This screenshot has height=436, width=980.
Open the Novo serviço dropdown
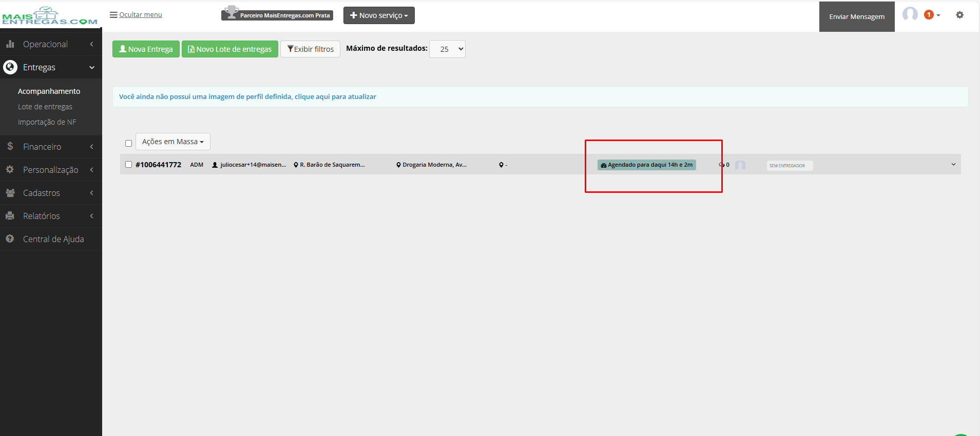coord(379,15)
